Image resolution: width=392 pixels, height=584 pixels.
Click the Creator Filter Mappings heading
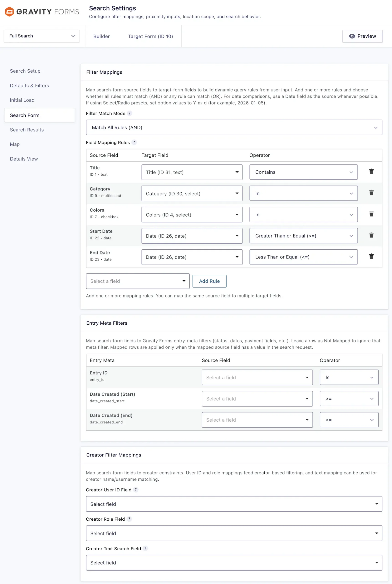pos(113,455)
